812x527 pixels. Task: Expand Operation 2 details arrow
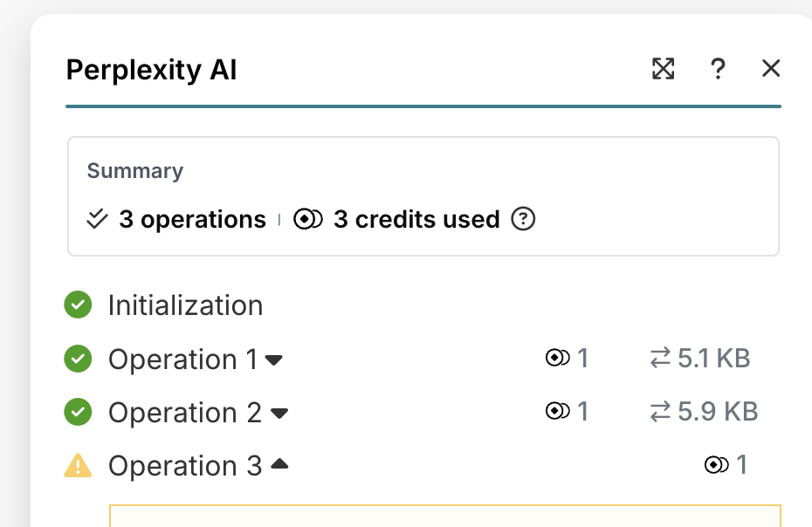tap(279, 413)
